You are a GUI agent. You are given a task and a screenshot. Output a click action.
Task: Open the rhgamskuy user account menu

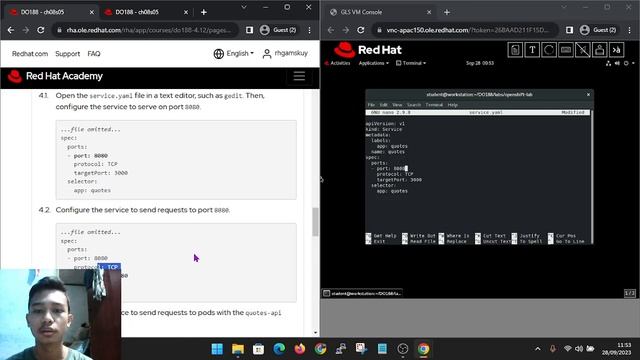tap(285, 53)
